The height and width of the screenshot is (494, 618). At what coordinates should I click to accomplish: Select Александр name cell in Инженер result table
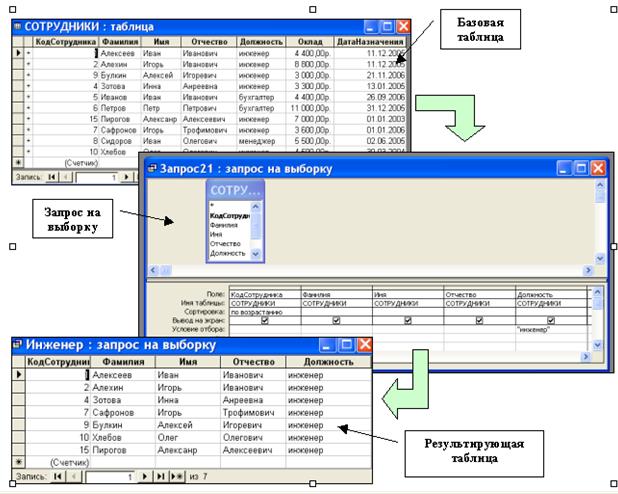coord(188,450)
